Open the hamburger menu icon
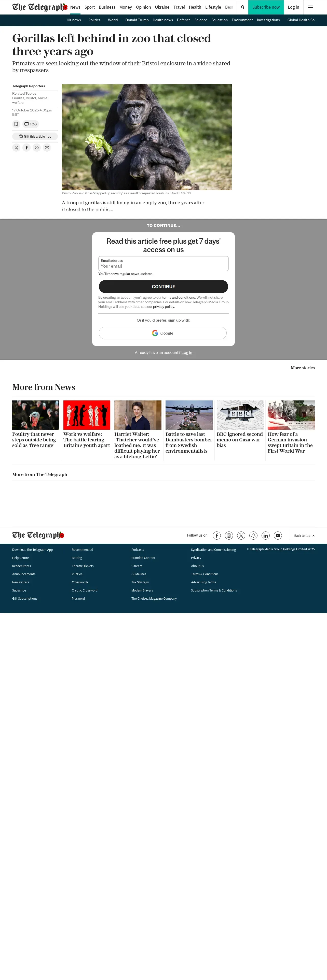Viewport: 327px width, 980px height. point(310,7)
